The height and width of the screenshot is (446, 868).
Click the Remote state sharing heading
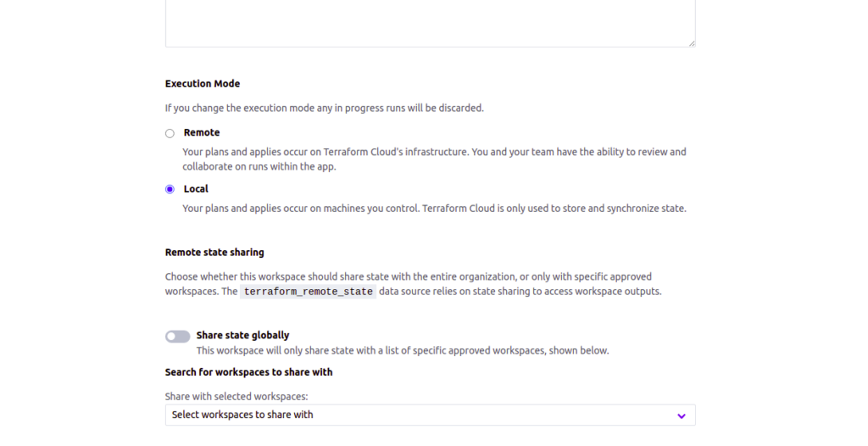214,252
